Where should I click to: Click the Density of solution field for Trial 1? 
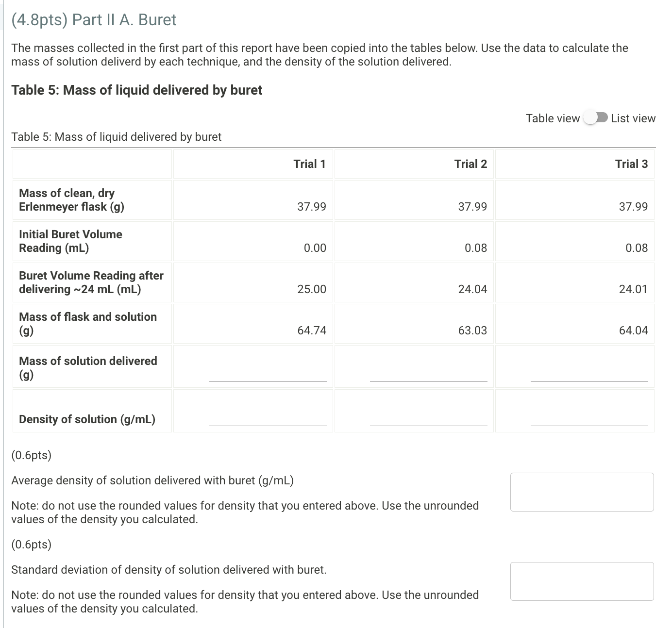268,425
